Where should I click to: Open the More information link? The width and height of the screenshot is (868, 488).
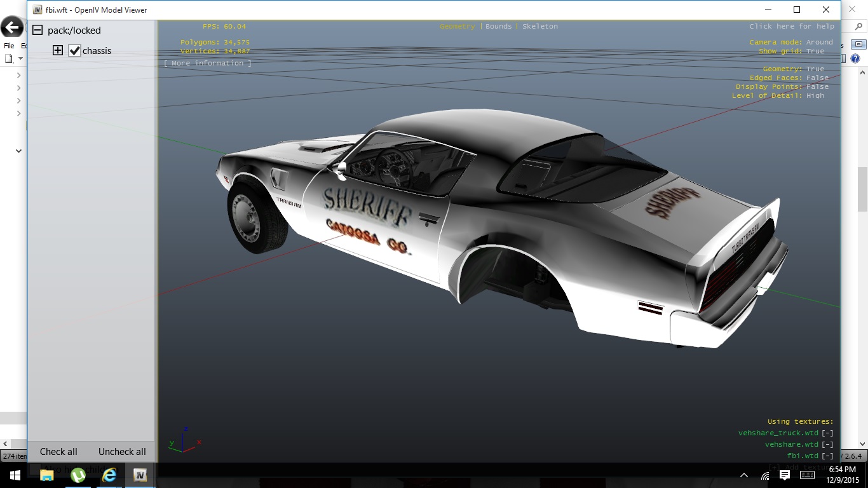click(208, 64)
